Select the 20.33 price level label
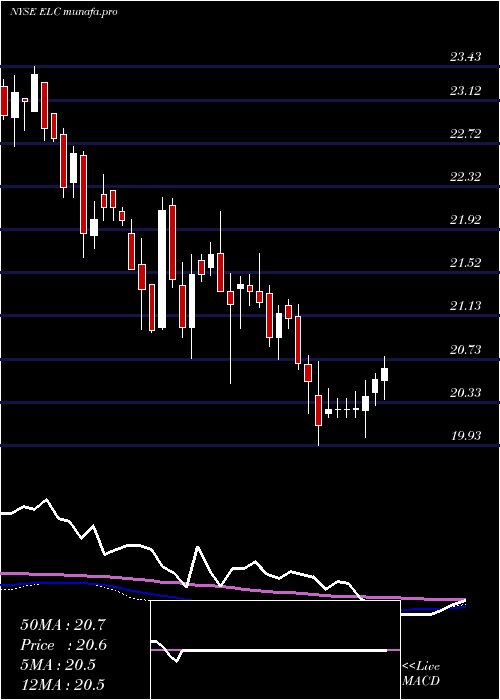The width and height of the screenshot is (500, 700). [x=466, y=393]
